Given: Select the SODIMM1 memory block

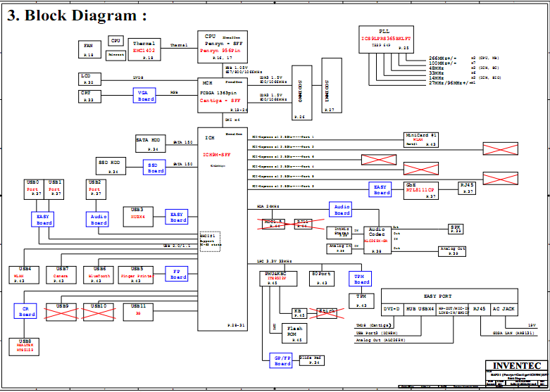Looking at the screenshot, I should (332, 86).
